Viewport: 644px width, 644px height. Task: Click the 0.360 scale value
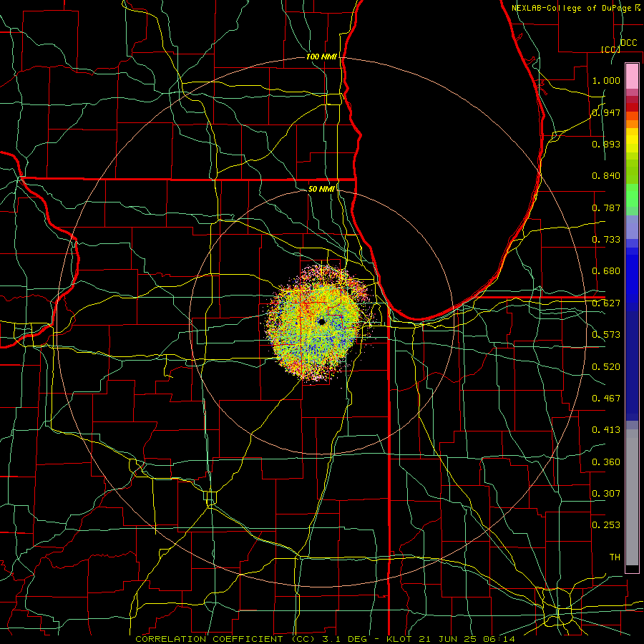tap(606, 462)
